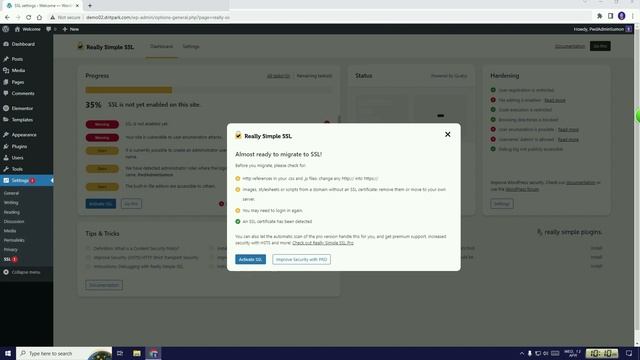
Task: Open Media in the sidebar
Action: pyautogui.click(x=18, y=71)
